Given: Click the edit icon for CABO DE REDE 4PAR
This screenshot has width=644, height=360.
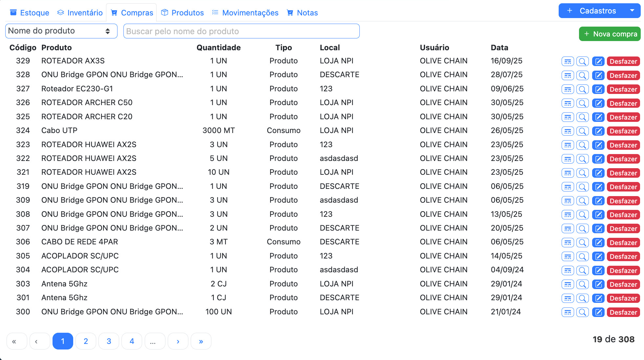Looking at the screenshot, I should 598,243.
